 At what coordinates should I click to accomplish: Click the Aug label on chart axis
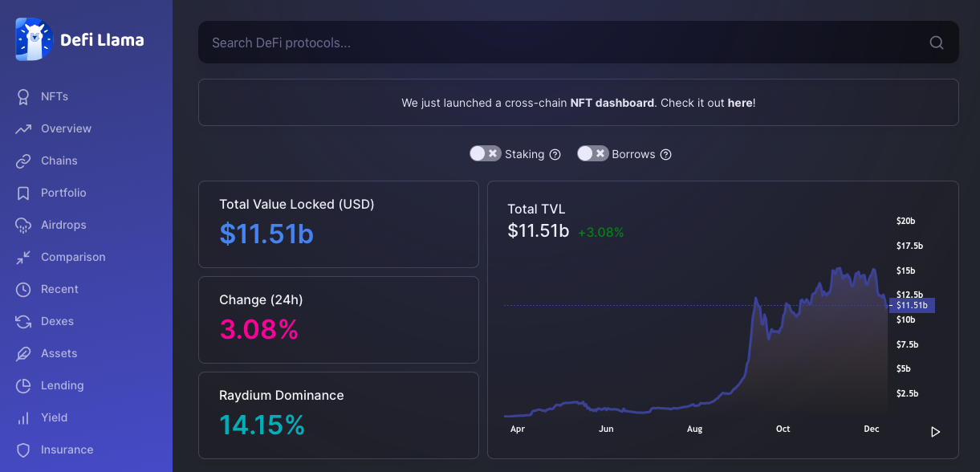click(695, 429)
